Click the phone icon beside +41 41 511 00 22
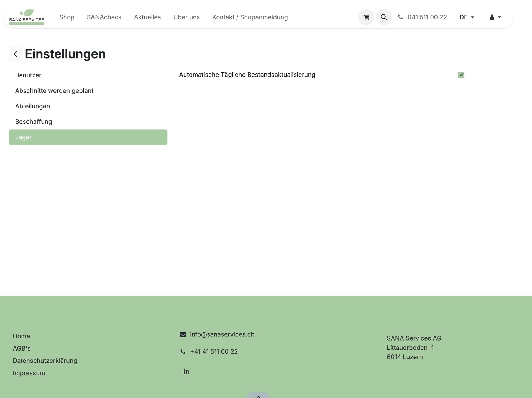The image size is (532, 398). click(x=183, y=351)
